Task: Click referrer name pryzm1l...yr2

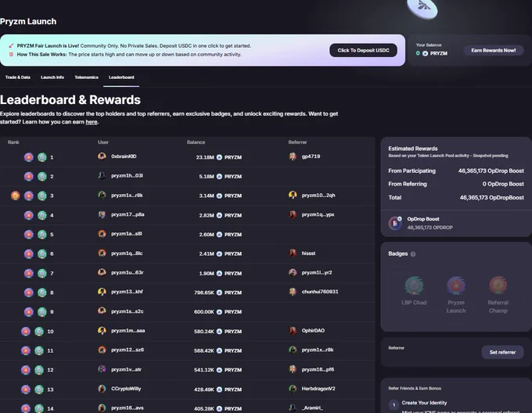Action: tap(317, 273)
